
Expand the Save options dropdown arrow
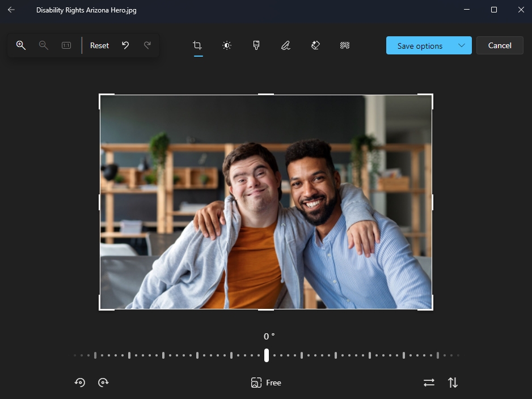click(x=461, y=45)
